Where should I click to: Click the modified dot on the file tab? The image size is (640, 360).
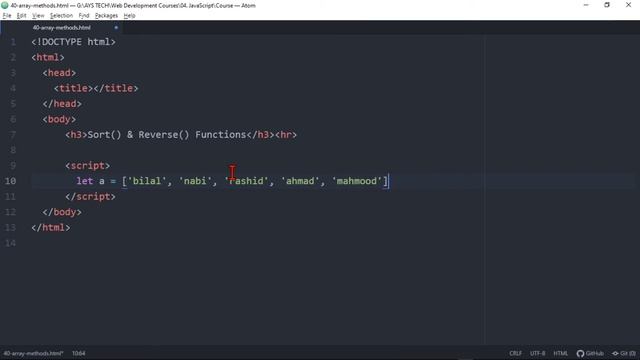116,28
